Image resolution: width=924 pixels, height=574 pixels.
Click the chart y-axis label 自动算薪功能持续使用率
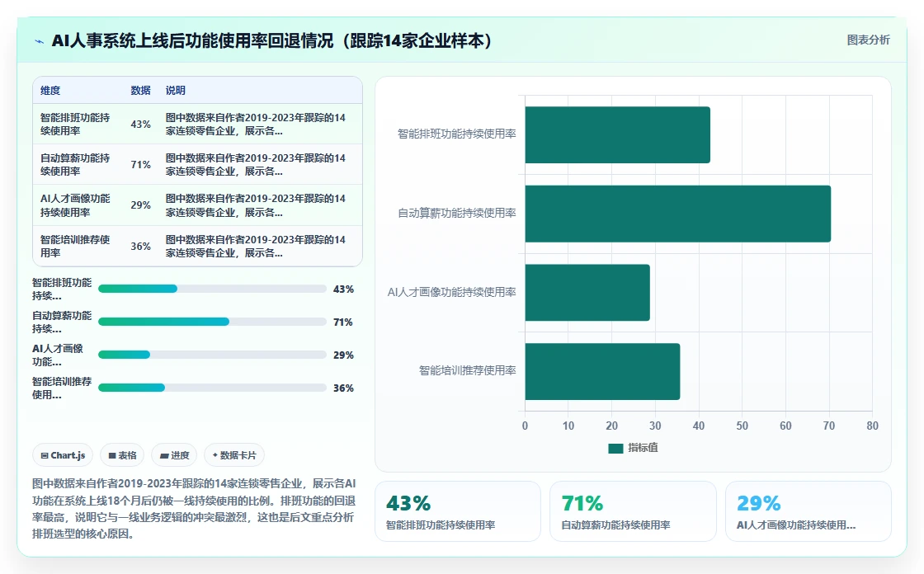457,213
